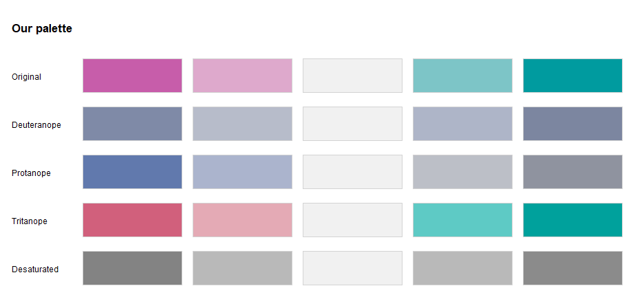Choose the blue first Protanope swatch

[132, 172]
